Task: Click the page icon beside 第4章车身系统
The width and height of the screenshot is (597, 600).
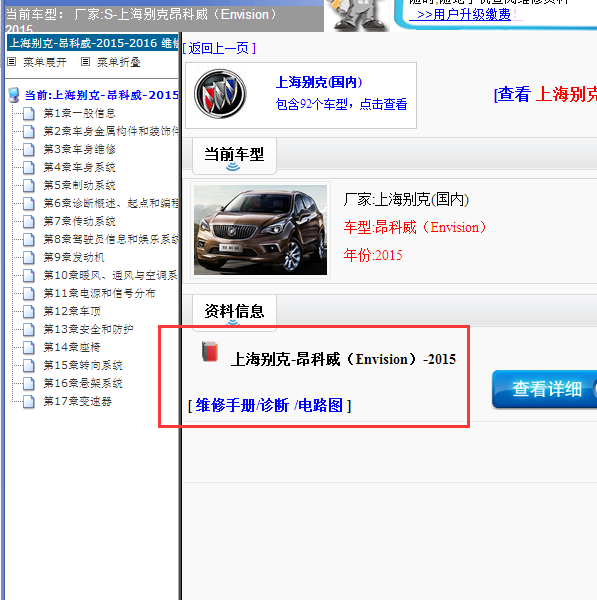Action: pyautogui.click(x=29, y=168)
